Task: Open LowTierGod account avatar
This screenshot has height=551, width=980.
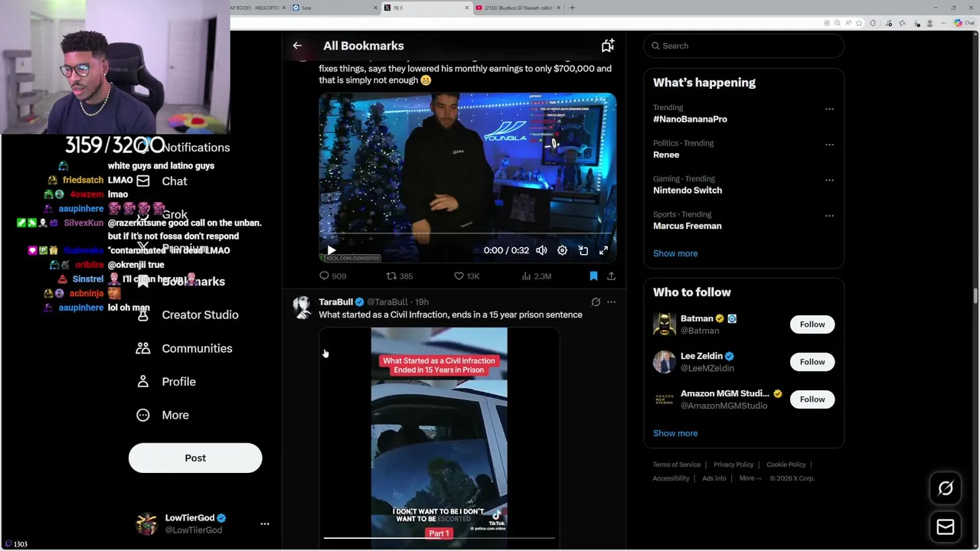Action: (x=146, y=524)
